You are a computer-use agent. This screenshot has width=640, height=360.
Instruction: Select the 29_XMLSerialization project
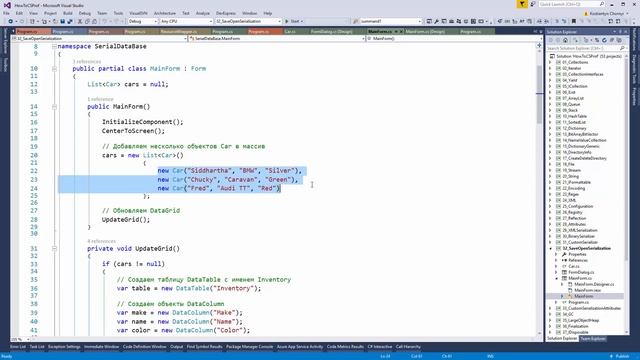[580, 230]
